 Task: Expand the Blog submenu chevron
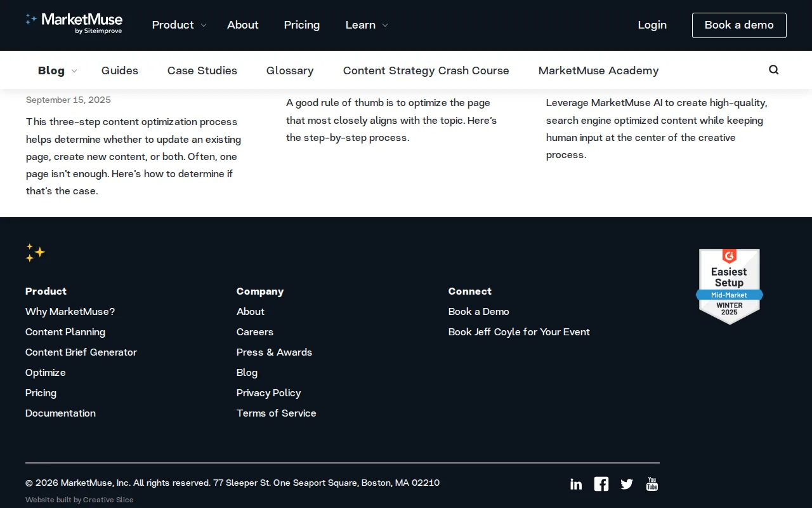point(74,71)
